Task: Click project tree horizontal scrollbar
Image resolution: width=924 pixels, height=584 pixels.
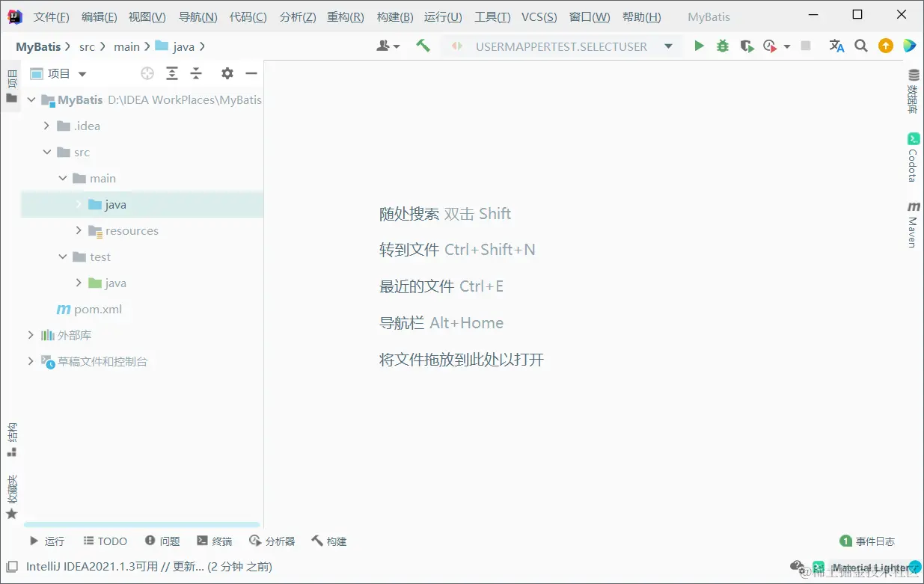Action: point(142,525)
